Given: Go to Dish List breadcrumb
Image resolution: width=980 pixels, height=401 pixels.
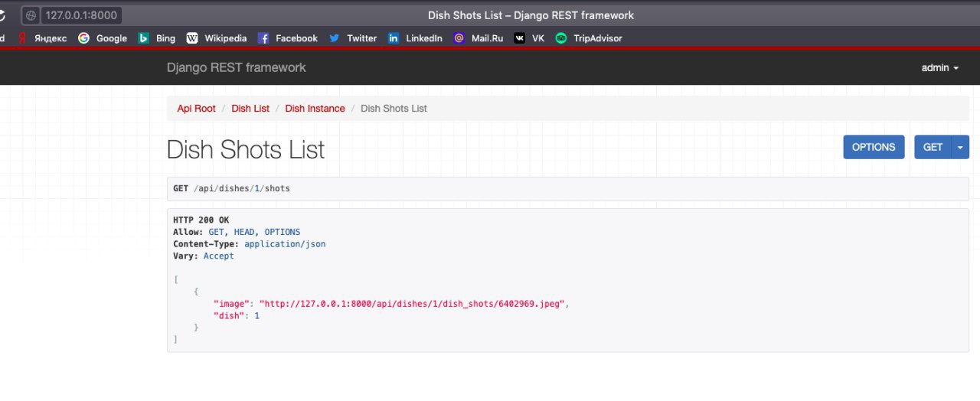Looking at the screenshot, I should point(250,109).
